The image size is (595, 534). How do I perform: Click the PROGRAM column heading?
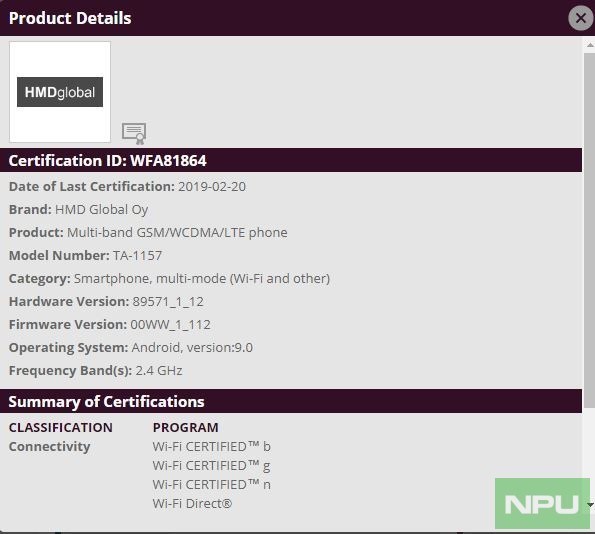[186, 427]
